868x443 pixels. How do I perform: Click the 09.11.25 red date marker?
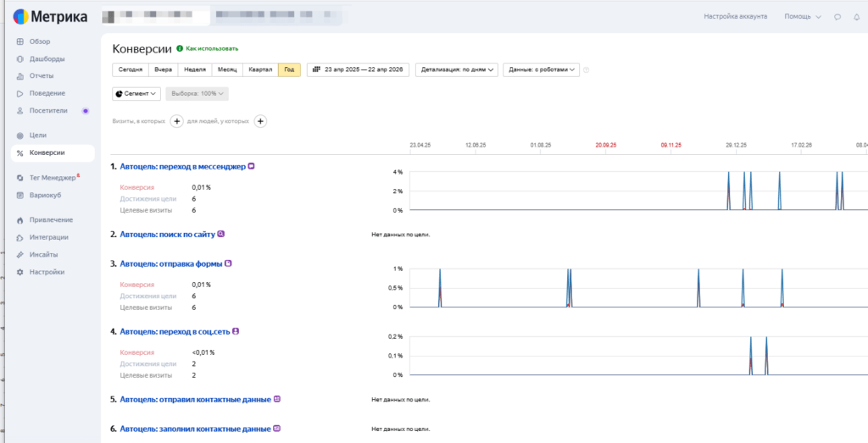click(x=671, y=145)
